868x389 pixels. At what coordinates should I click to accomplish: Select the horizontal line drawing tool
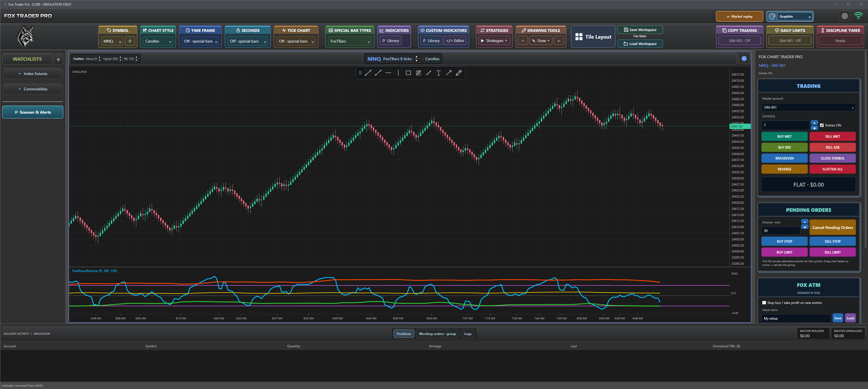pyautogui.click(x=388, y=73)
